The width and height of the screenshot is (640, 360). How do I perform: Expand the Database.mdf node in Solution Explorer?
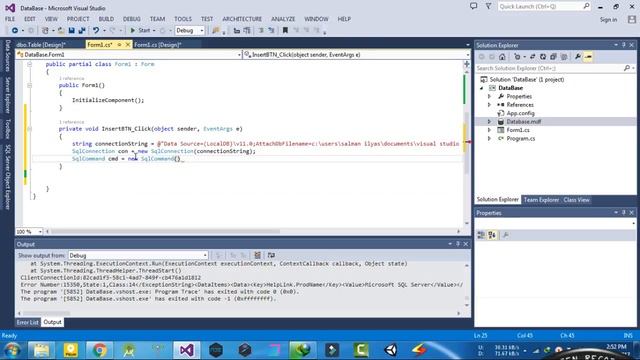(489, 122)
